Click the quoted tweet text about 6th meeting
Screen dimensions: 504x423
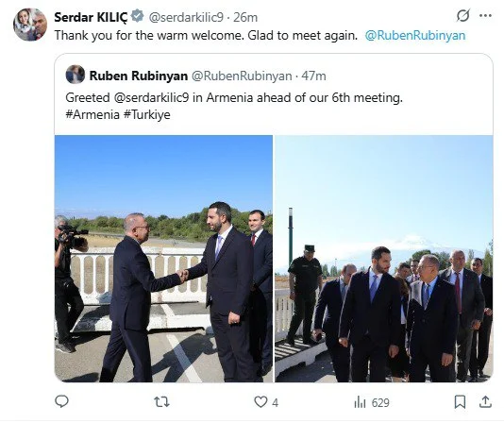234,106
